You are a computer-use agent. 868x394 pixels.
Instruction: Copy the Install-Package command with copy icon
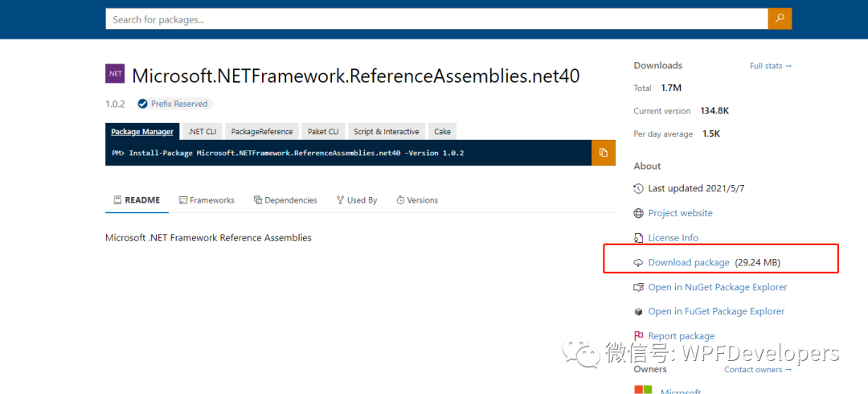coord(604,153)
